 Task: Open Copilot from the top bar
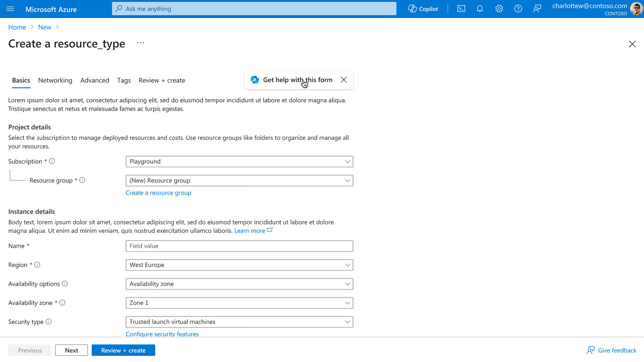coord(422,9)
